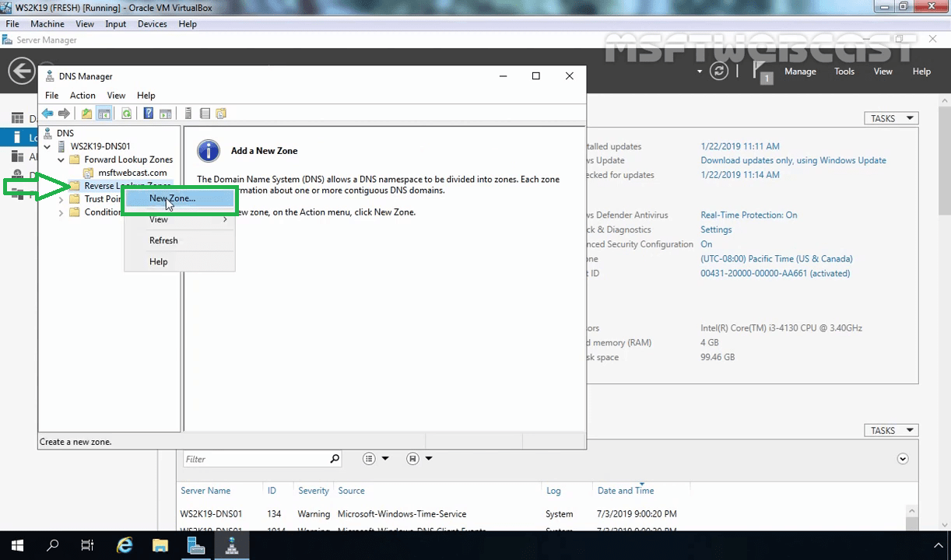Viewport: 951px width, 560px height.
Task: Click Server Manager back arrow button
Action: (x=22, y=71)
